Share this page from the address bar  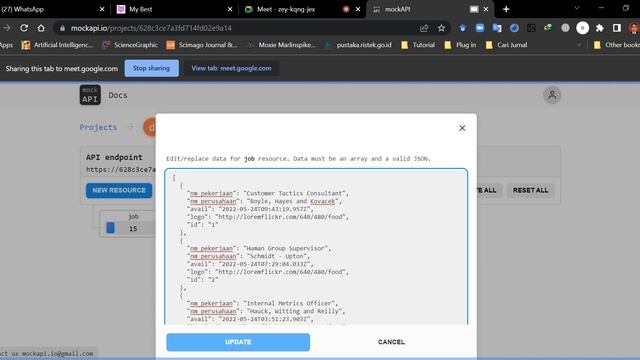(x=424, y=28)
